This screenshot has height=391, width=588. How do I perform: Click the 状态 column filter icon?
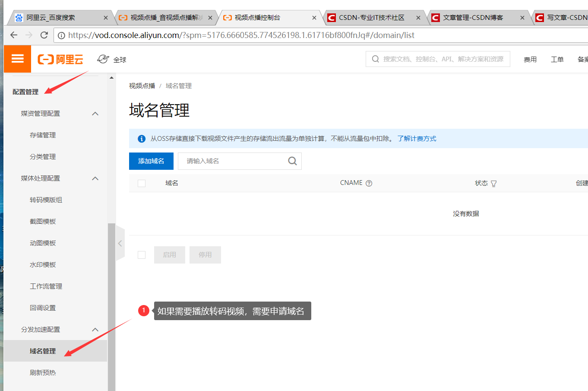493,183
